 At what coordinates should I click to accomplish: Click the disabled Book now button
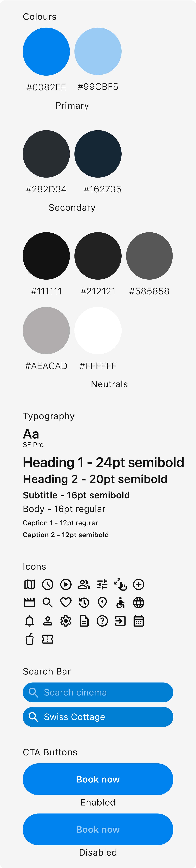click(x=98, y=829)
